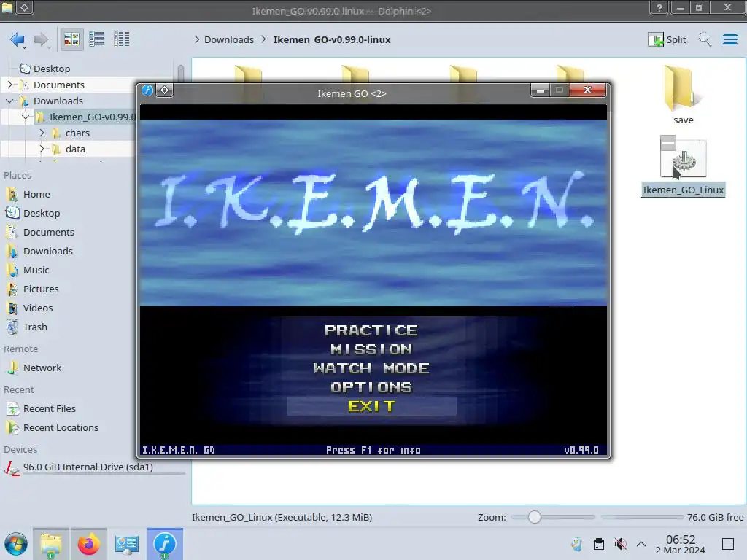Image resolution: width=747 pixels, height=560 pixels.
Task: Expand hidden system tray icons
Action: click(x=641, y=544)
